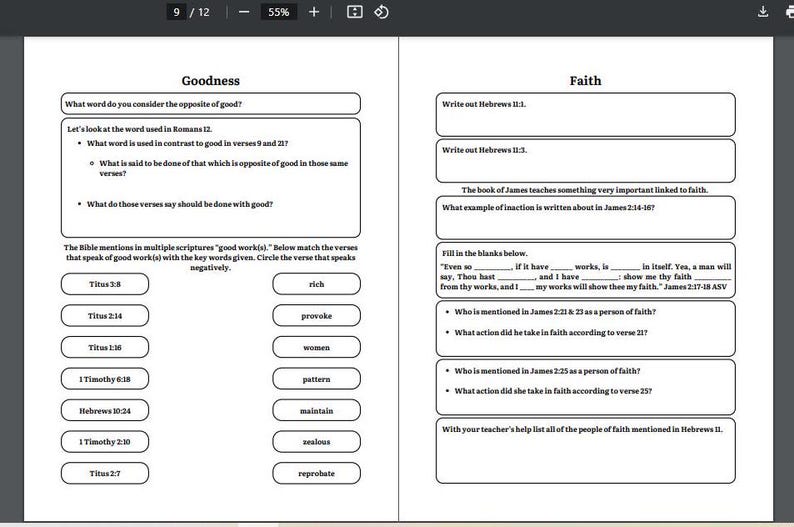Click the 1 Timothy 6:18 box
Viewport: 794px width, 527px height.
[x=105, y=379]
